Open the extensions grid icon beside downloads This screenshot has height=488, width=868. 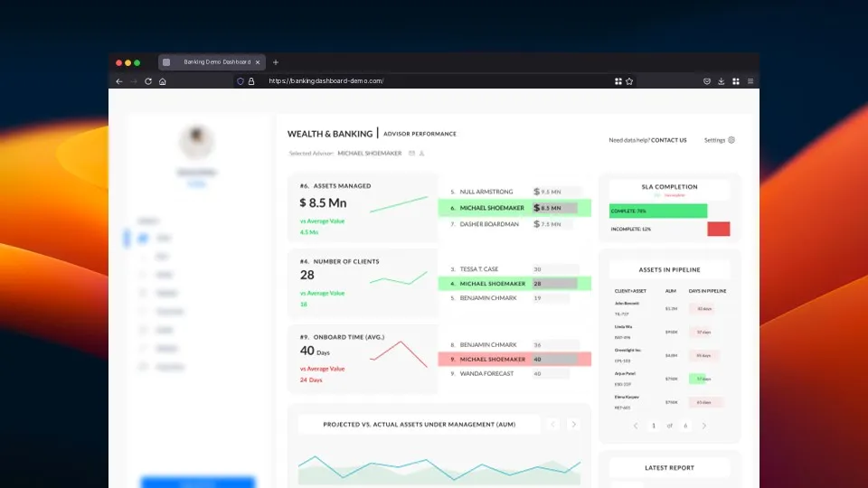[x=736, y=81]
